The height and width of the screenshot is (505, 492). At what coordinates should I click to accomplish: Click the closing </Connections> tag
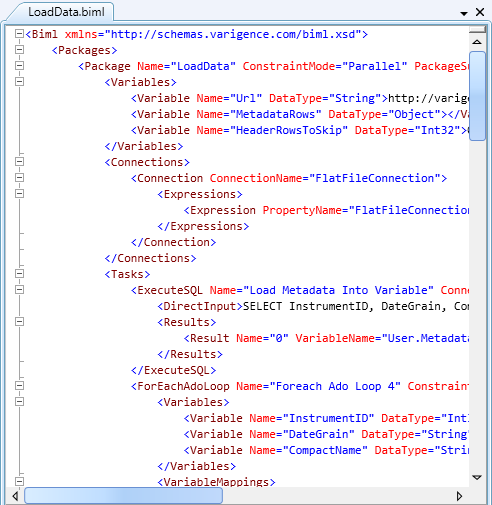(151, 258)
